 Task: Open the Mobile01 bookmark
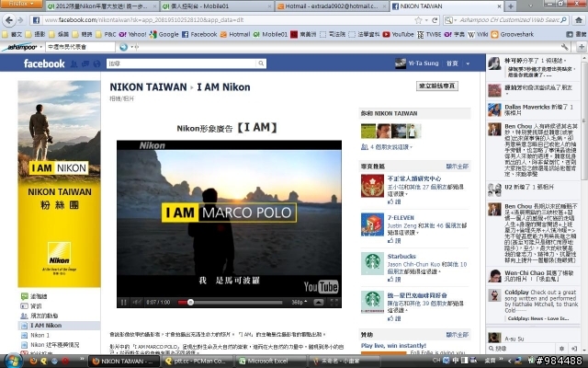tap(270, 34)
